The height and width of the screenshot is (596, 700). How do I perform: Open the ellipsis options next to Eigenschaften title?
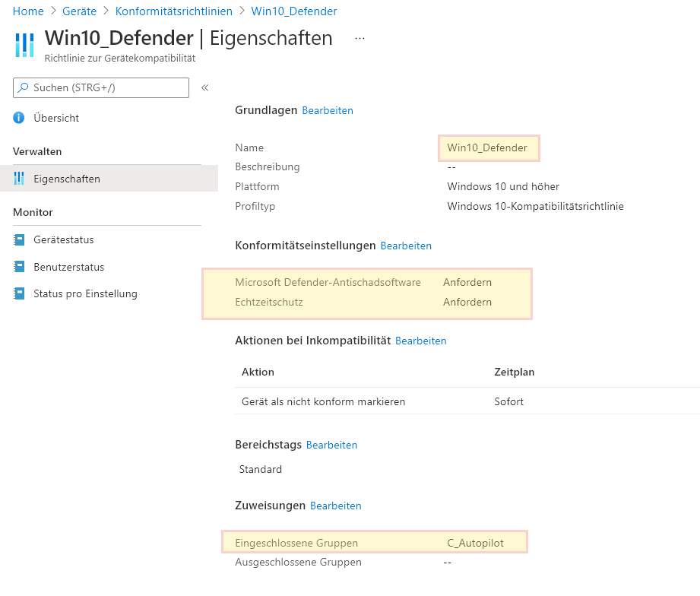tap(359, 36)
